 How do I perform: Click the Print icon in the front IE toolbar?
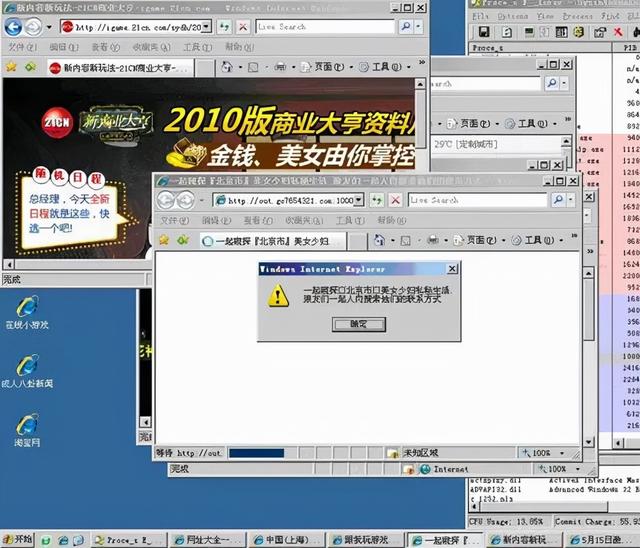point(432,241)
